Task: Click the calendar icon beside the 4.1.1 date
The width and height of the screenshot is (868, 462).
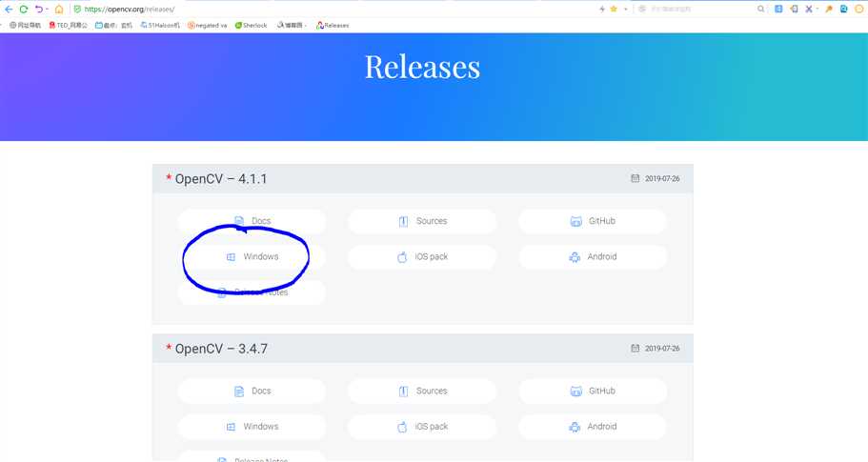Action: tap(635, 178)
